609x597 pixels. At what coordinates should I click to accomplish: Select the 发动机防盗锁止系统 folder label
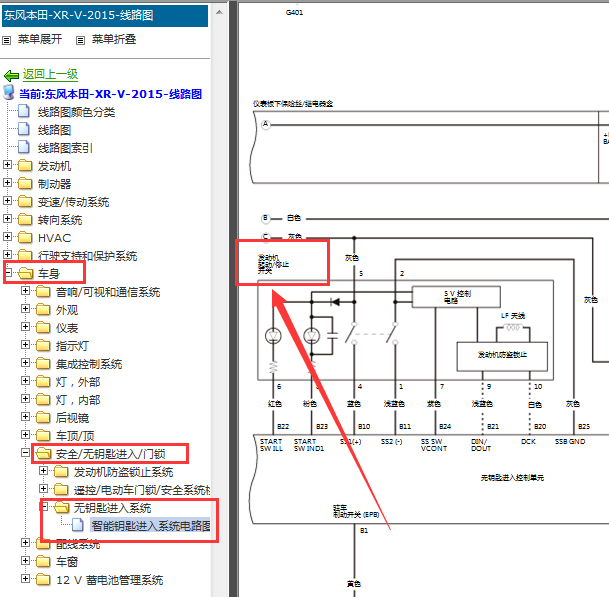(124, 472)
